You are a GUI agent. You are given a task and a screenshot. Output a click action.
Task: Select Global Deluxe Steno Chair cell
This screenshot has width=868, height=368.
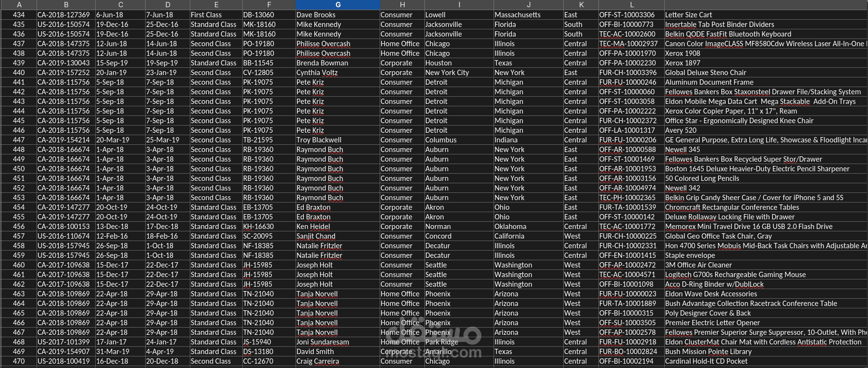766,73
